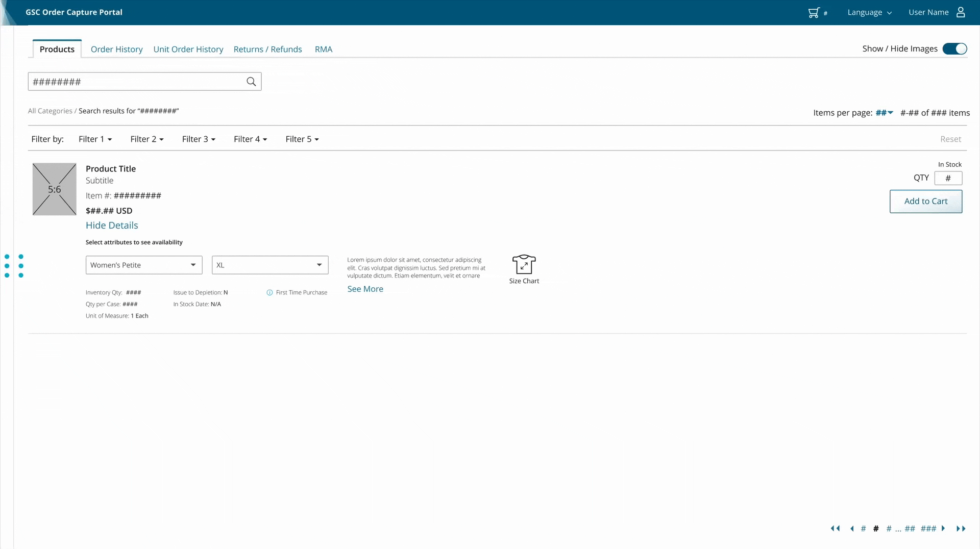
Task: Open the Language dropdown
Action: [x=869, y=12]
